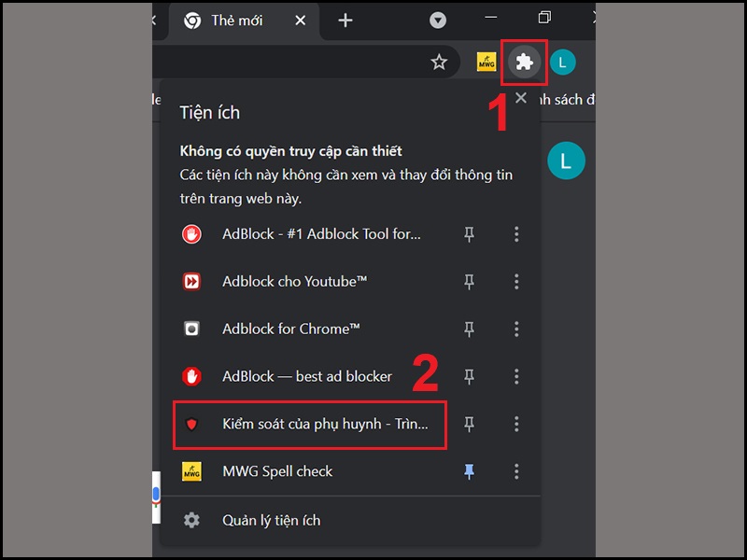Image resolution: width=747 pixels, height=560 pixels.
Task: Open more options for MWG Spell check
Action: pyautogui.click(x=516, y=471)
